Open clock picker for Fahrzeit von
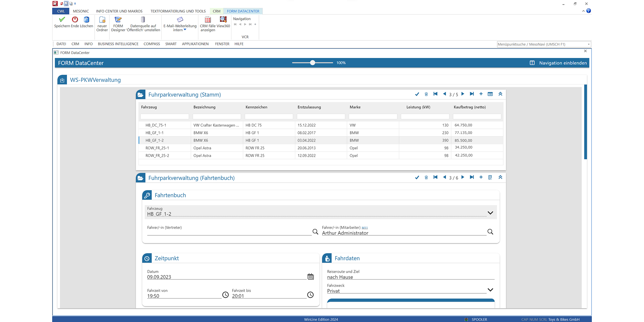The height and width of the screenshot is (322, 644). click(225, 295)
